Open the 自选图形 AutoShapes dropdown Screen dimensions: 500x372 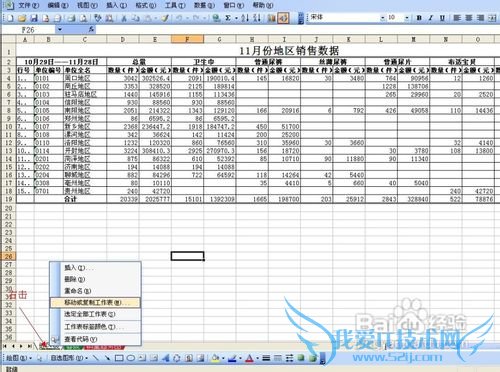tap(69, 358)
